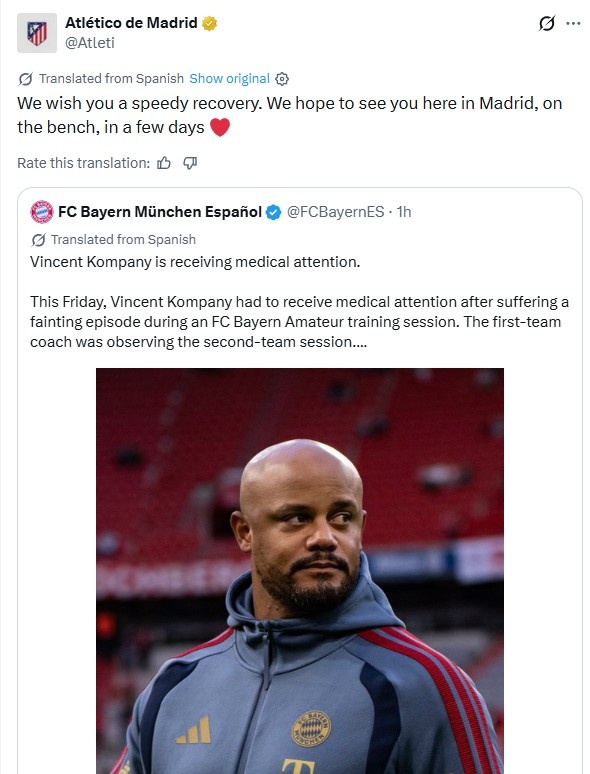Click the Grok translation icon in quoted post
The width and height of the screenshot is (590, 774).
tap(38, 239)
